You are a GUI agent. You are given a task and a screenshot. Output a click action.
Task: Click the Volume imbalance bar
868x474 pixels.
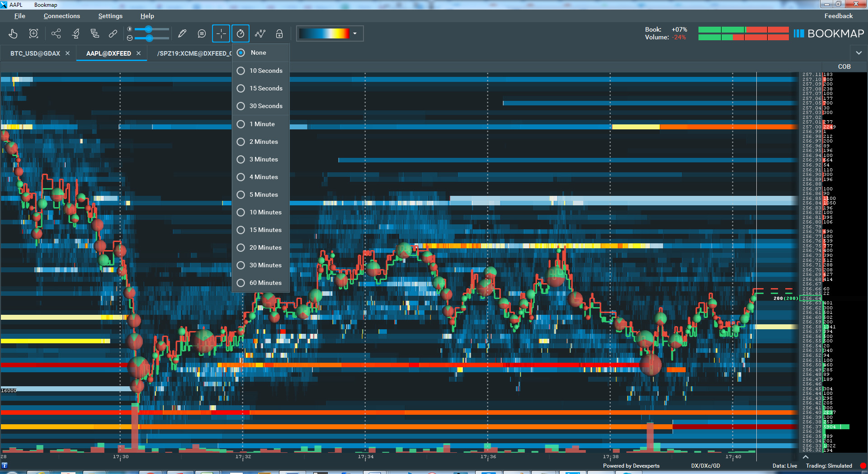pyautogui.click(x=744, y=38)
